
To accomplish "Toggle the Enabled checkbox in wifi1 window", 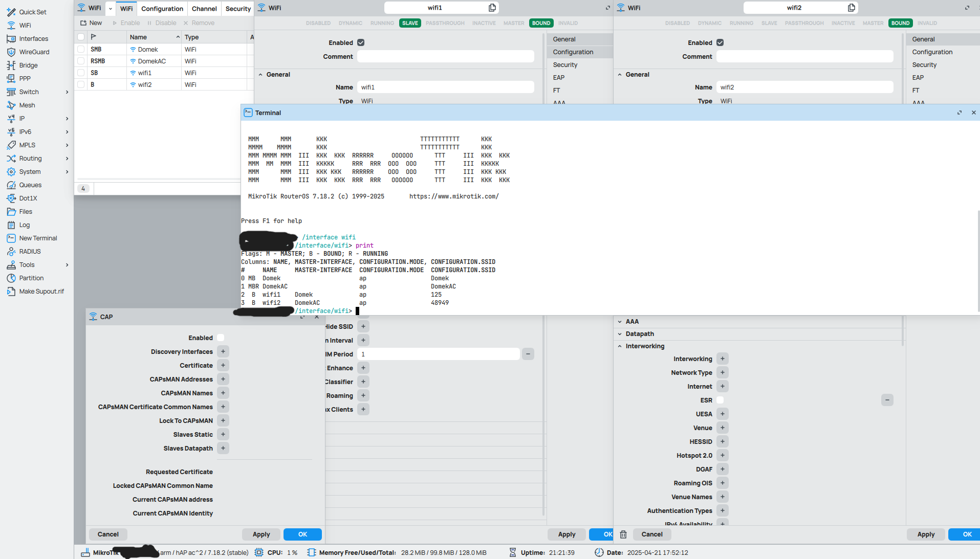I will tap(361, 42).
